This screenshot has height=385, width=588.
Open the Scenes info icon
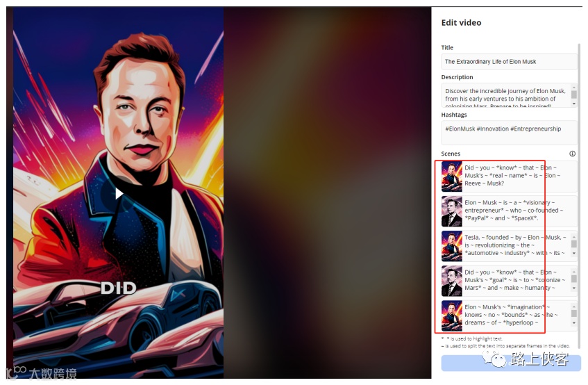572,154
